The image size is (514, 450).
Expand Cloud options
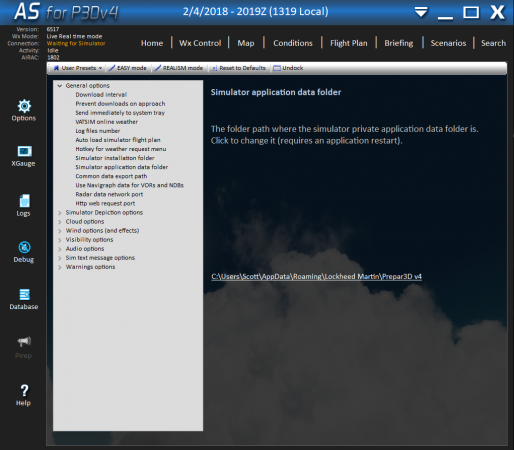[x=60, y=222]
